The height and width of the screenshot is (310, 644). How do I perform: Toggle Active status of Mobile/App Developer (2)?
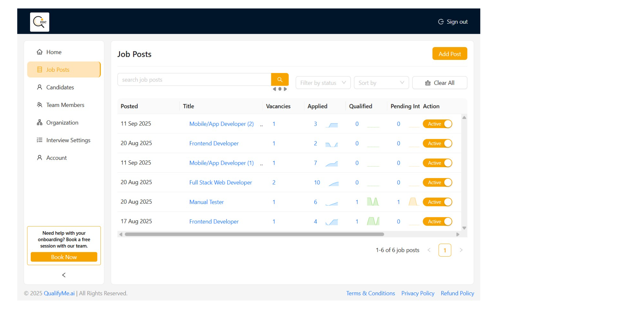point(437,124)
